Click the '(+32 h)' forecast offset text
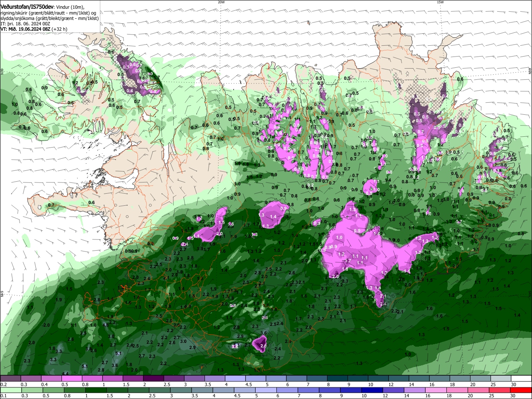 pyautogui.click(x=60, y=30)
